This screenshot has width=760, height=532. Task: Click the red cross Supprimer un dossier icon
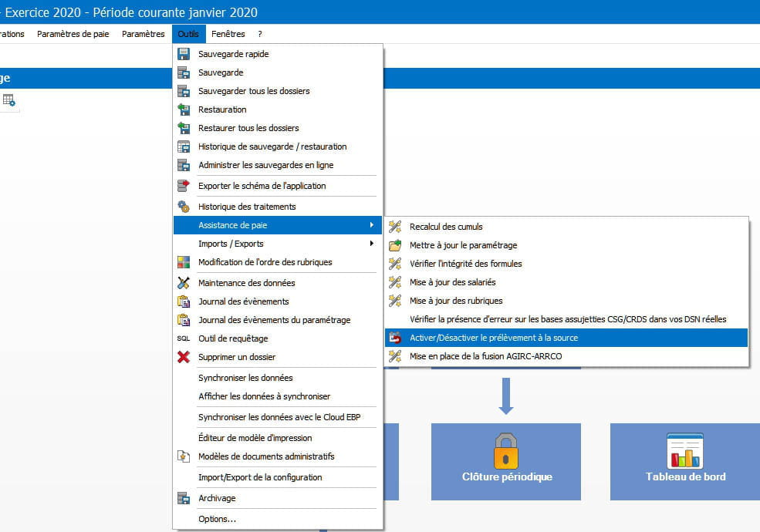tap(184, 357)
